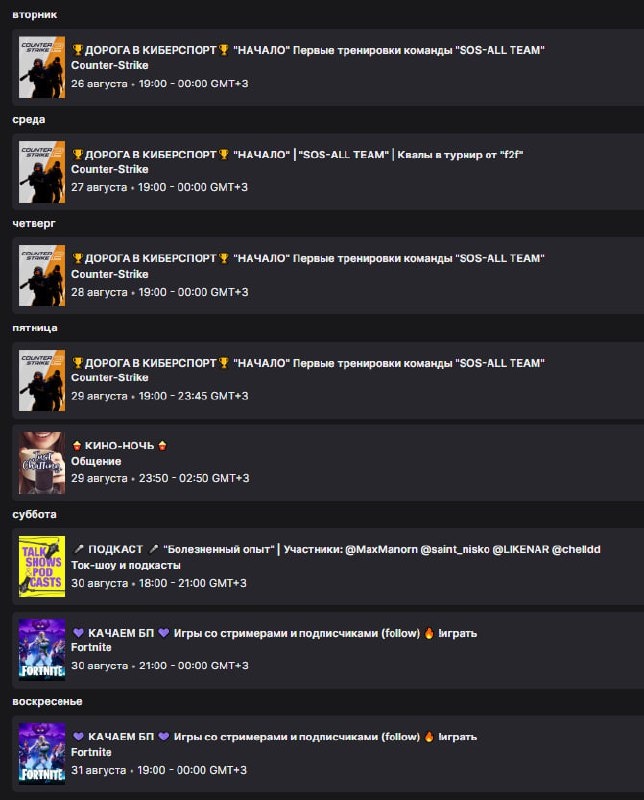Click the purple heart icon before Sunday's КАЧАЕМ БП

point(78,737)
